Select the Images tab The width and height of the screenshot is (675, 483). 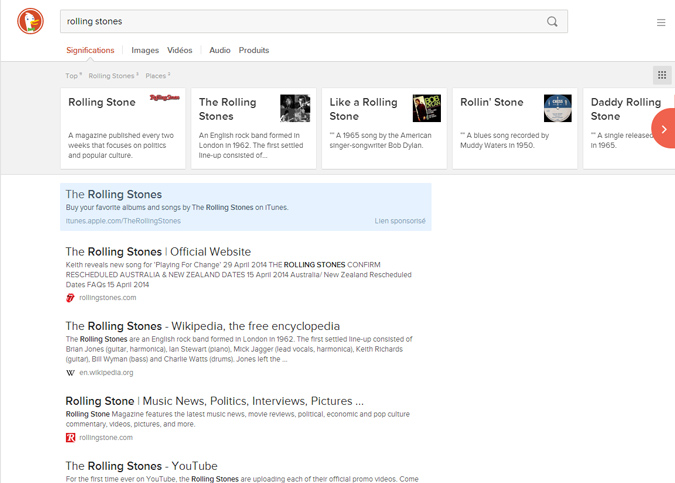(x=145, y=50)
